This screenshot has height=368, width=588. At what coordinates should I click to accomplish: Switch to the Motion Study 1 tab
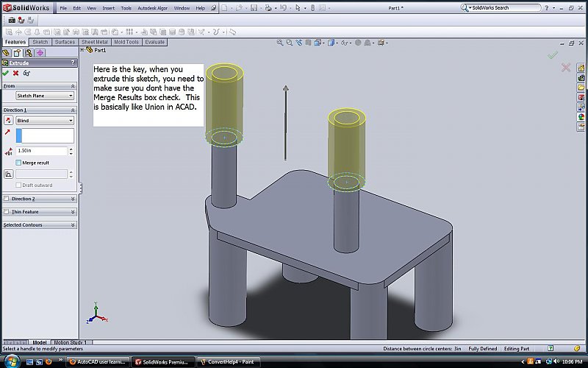pyautogui.click(x=69, y=342)
